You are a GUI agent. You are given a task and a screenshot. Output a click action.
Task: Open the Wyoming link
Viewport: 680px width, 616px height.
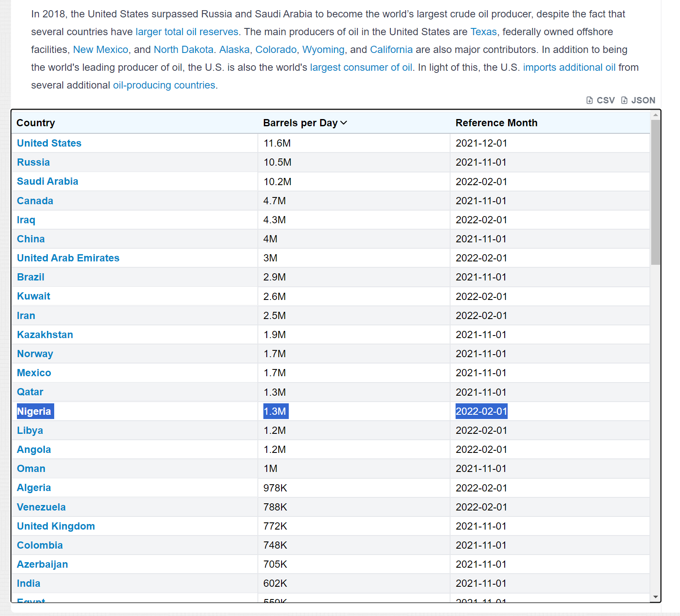coord(323,50)
